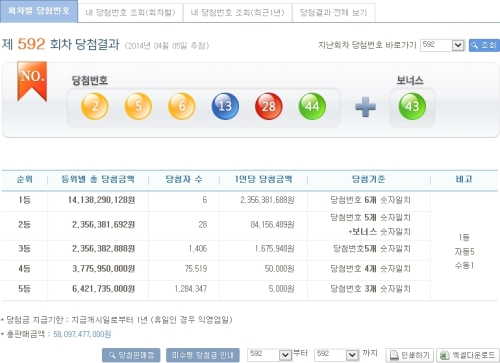500x363 pixels.
Task: Click the 4등 total prize 3,775,950,000원
Action: pyautogui.click(x=103, y=269)
